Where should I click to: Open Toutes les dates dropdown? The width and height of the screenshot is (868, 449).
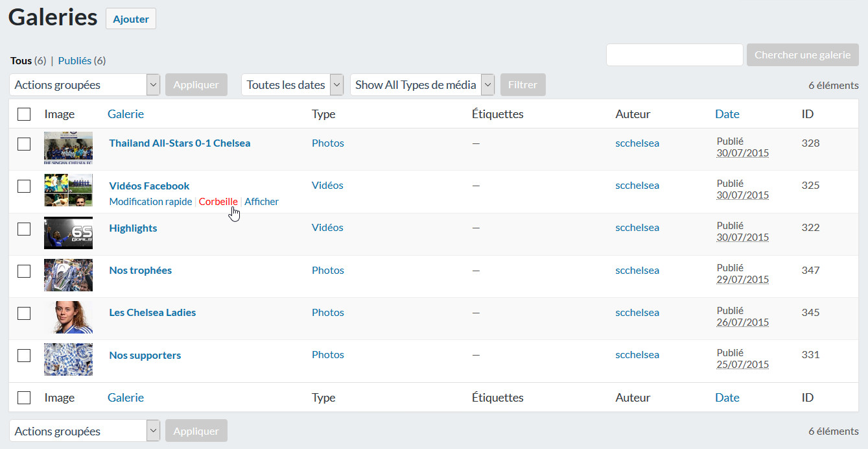pos(292,84)
